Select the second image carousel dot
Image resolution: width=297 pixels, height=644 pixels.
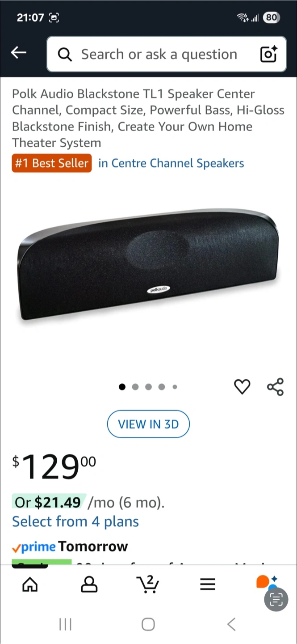(x=135, y=387)
